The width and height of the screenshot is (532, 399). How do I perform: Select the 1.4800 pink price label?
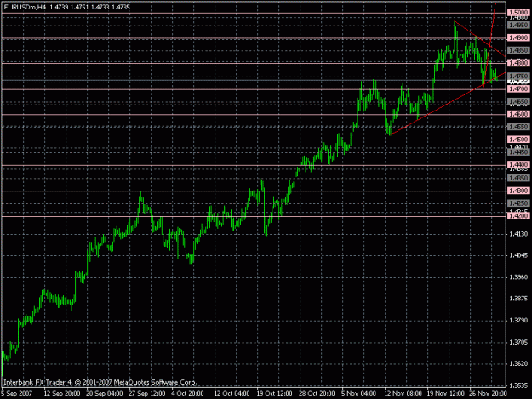(518, 63)
